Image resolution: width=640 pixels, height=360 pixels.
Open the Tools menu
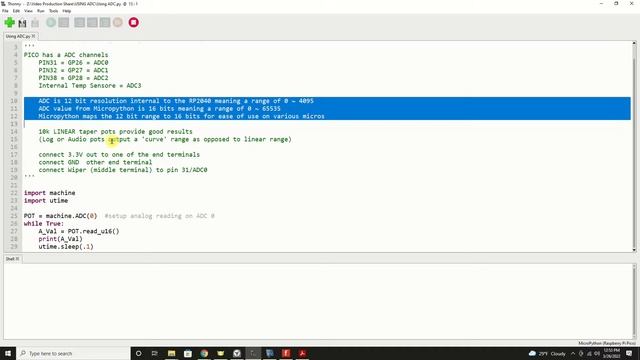point(53,11)
